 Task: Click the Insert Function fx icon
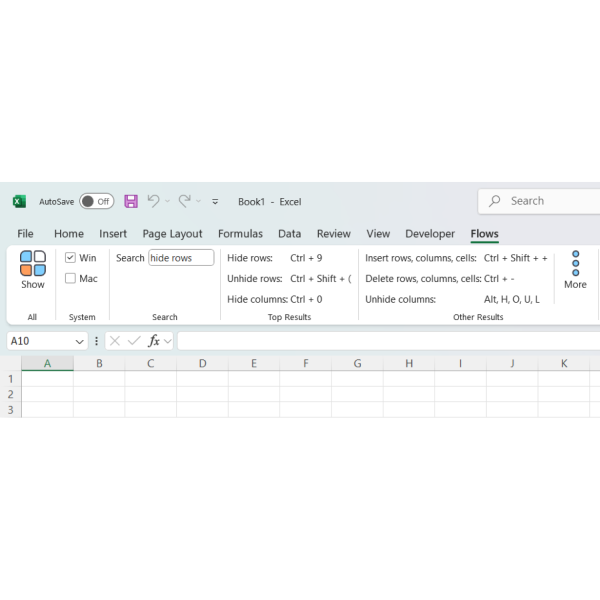pos(154,341)
